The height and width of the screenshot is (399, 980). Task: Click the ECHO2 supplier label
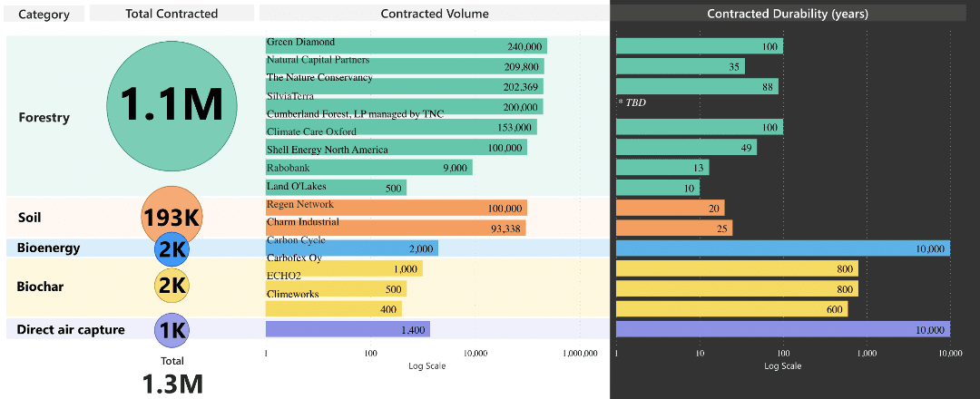283,276
